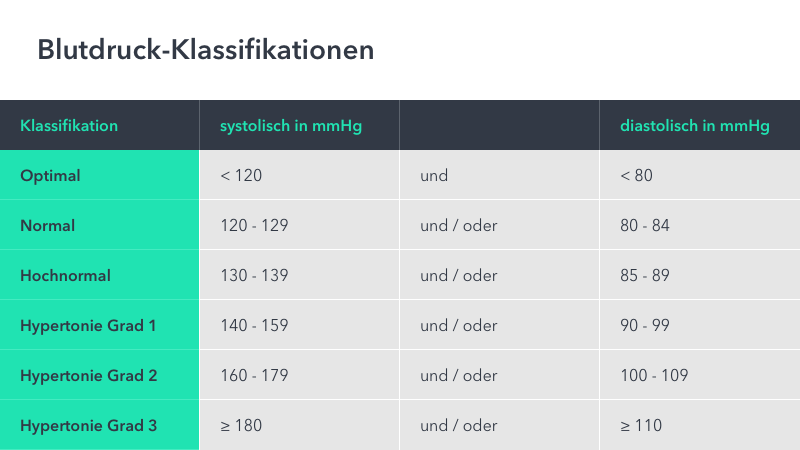
Task: Click the diastolisch in mmHg header
Action: (695, 126)
